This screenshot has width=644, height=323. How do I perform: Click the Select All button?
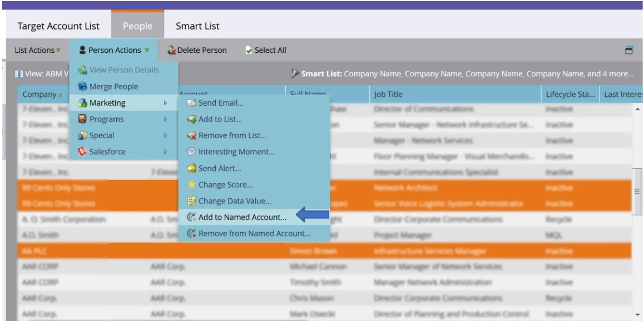coord(266,50)
